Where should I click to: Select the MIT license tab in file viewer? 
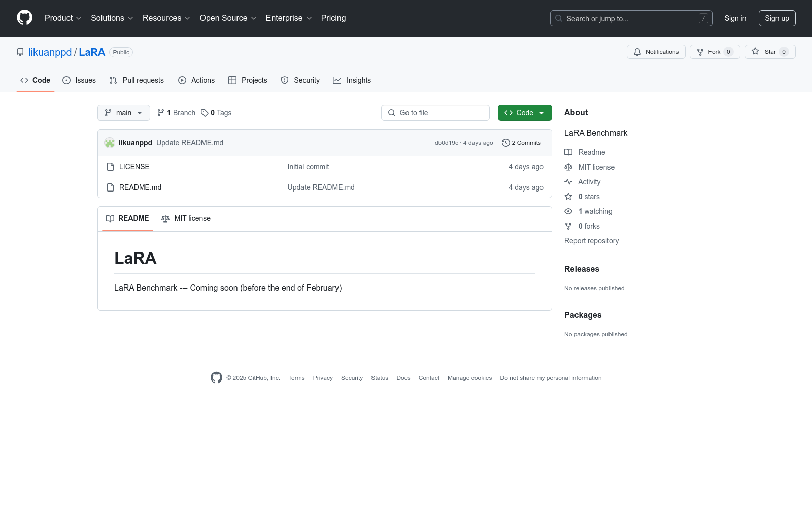(186, 218)
